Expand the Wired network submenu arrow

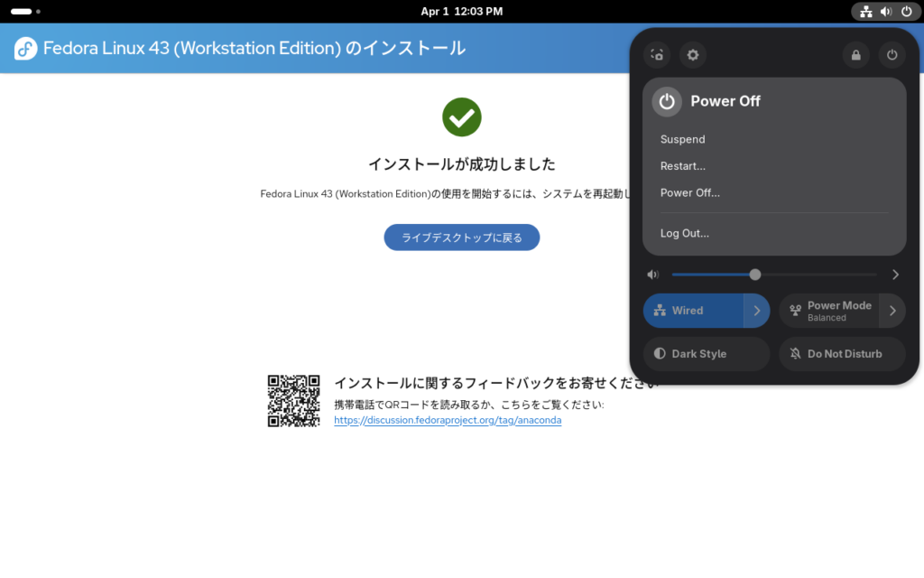pos(756,311)
